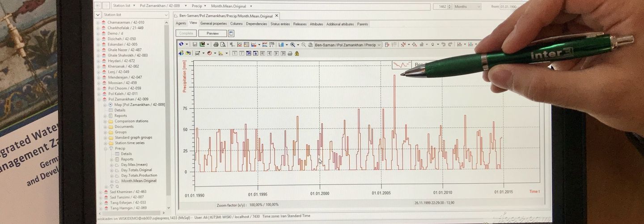Expand the Sad Khamiran / 42-463 station
This screenshot has width=644, height=224.
coord(99,192)
